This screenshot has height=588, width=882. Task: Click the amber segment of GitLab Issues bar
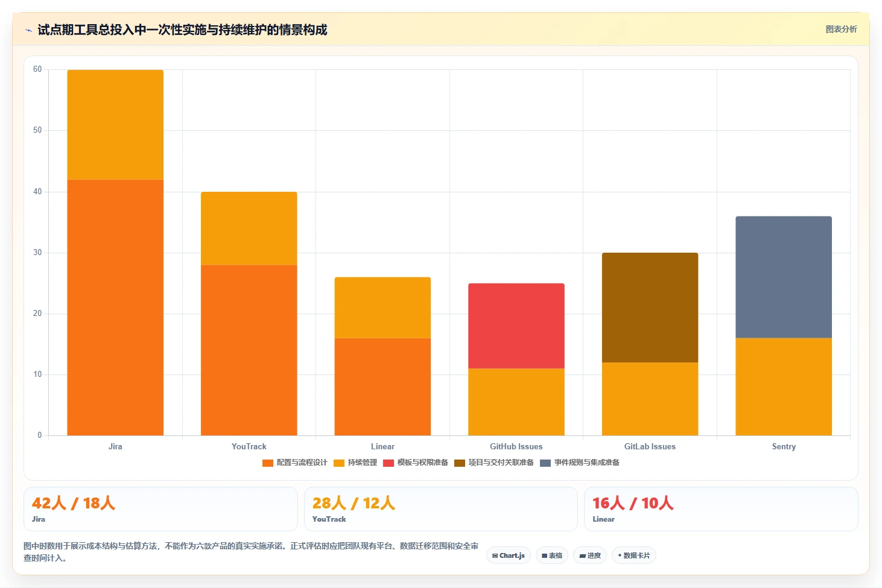tap(650, 399)
